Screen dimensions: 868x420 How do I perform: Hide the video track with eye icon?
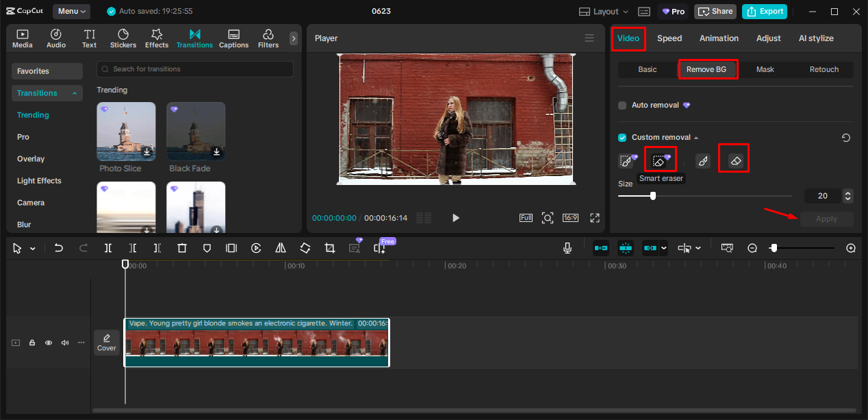coord(49,343)
